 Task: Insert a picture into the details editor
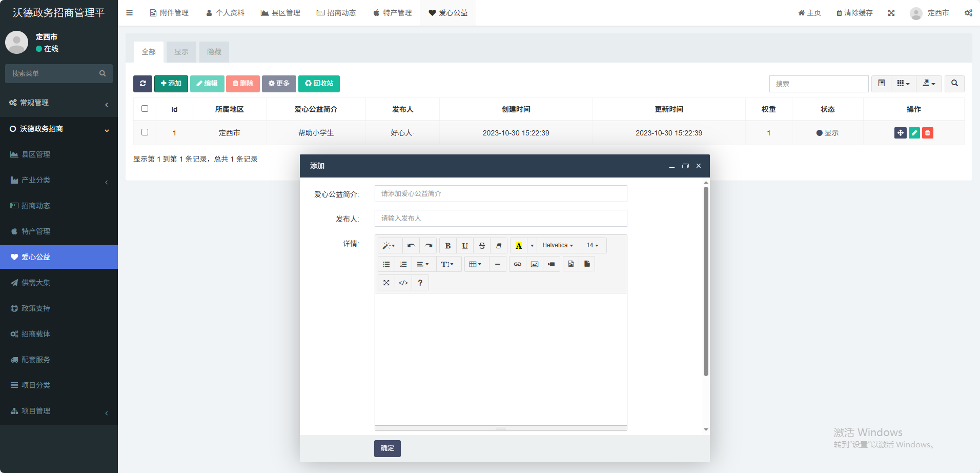[x=535, y=264]
